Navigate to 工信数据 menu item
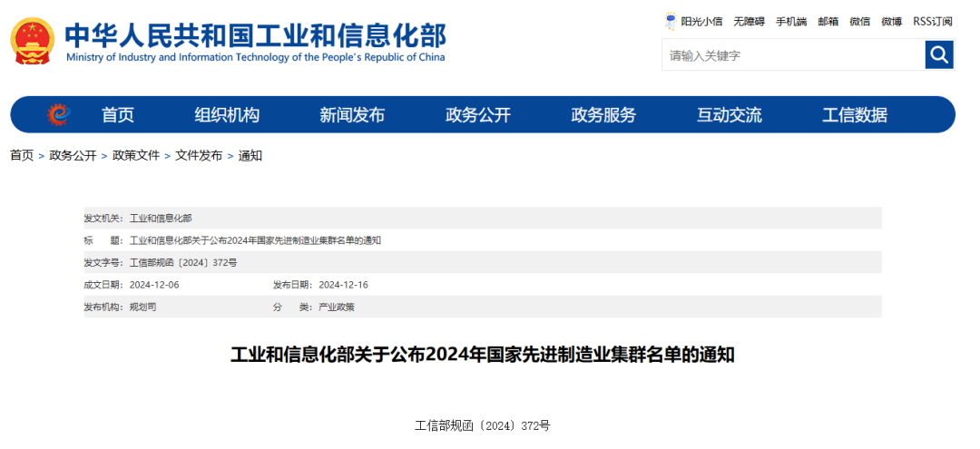Image resolution: width=980 pixels, height=449 pixels. coord(855,115)
